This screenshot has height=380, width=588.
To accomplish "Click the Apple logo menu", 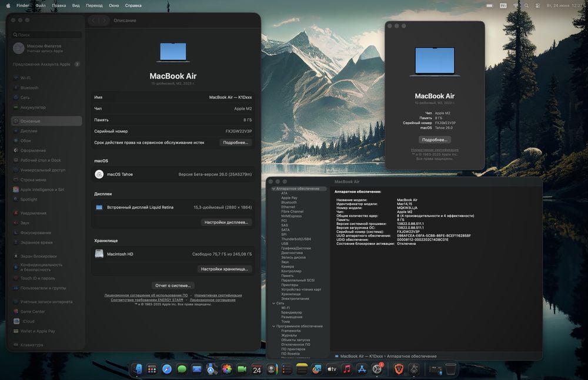I will pos(8,5).
